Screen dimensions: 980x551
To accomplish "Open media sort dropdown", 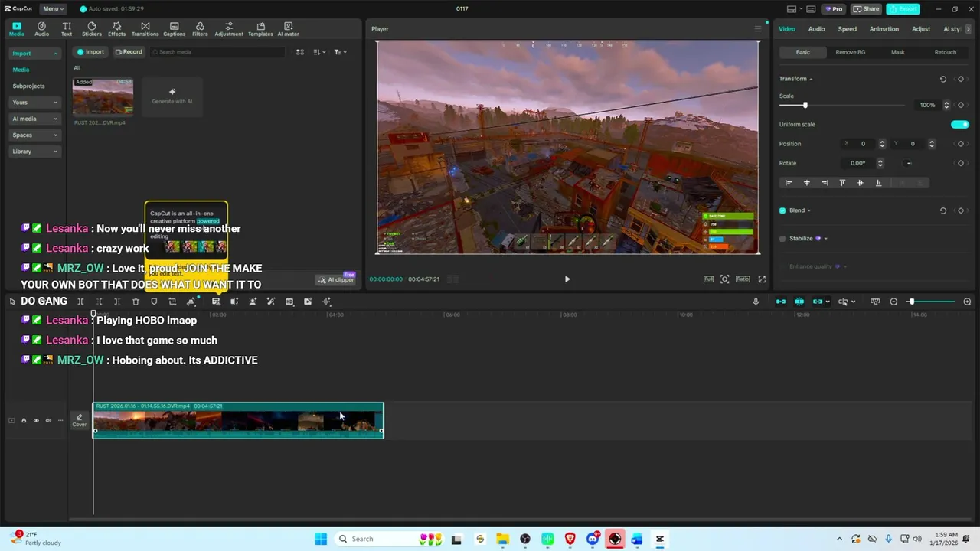I will [x=319, y=52].
